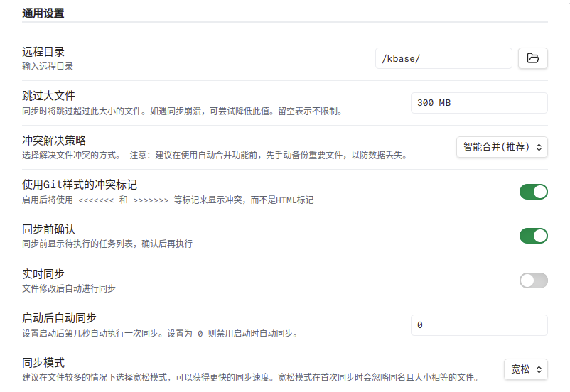This screenshot has width=570, height=392.
Task: Click the 启动后自动同步 seconds input field
Action: pyautogui.click(x=479, y=325)
